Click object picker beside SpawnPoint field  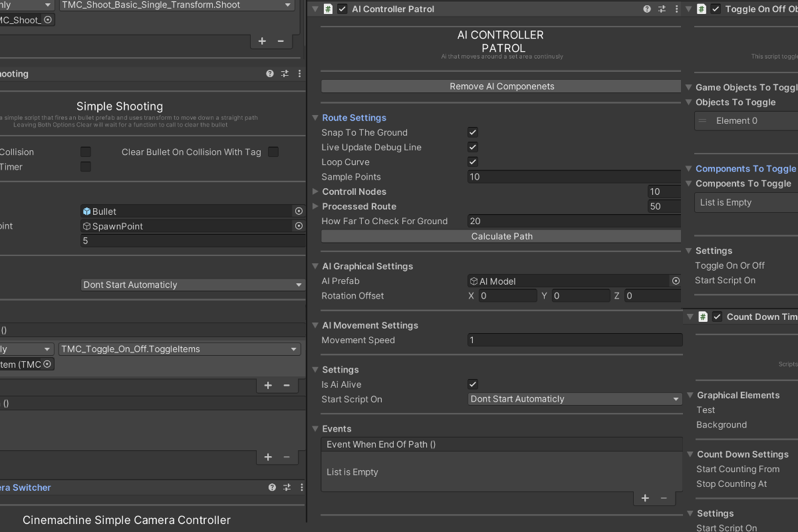[299, 226]
